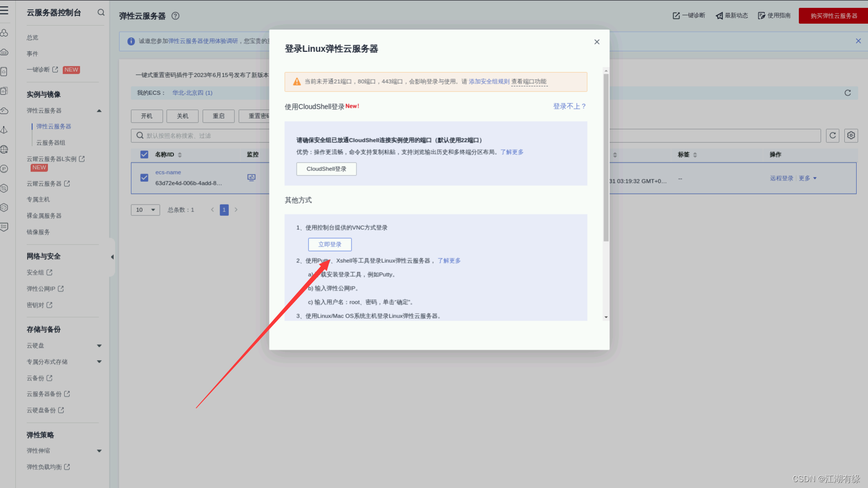The width and height of the screenshot is (868, 488).
Task: Click the 一键诊断 icon in the top bar
Action: (676, 16)
